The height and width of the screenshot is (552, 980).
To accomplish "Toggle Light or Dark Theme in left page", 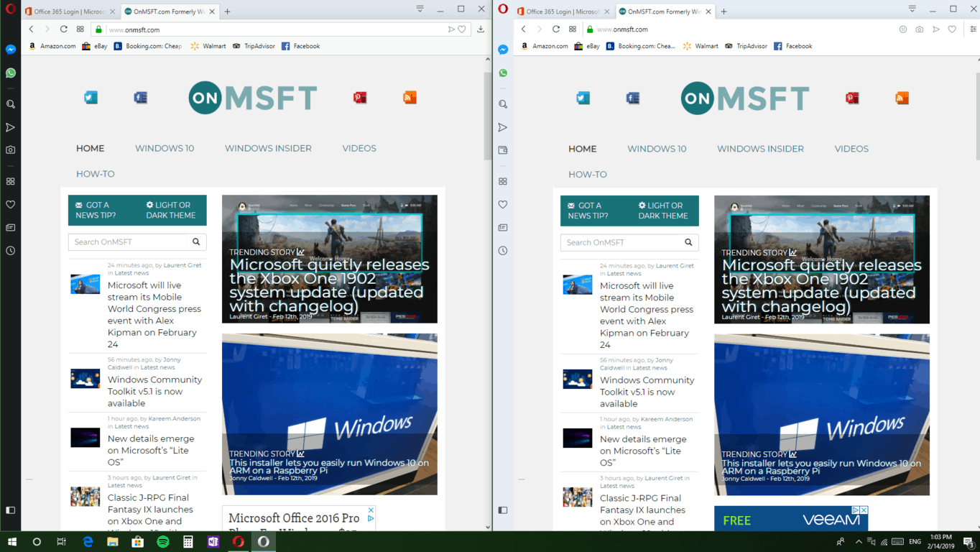I will pyautogui.click(x=171, y=210).
